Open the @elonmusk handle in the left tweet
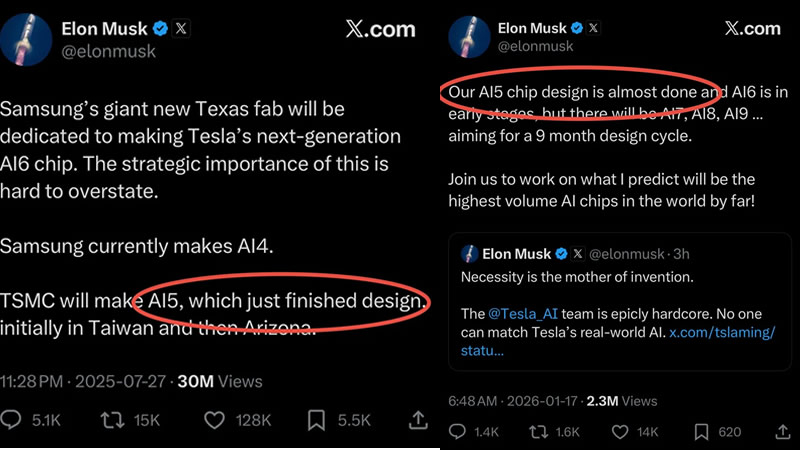This screenshot has width=800, height=450. pos(108,51)
